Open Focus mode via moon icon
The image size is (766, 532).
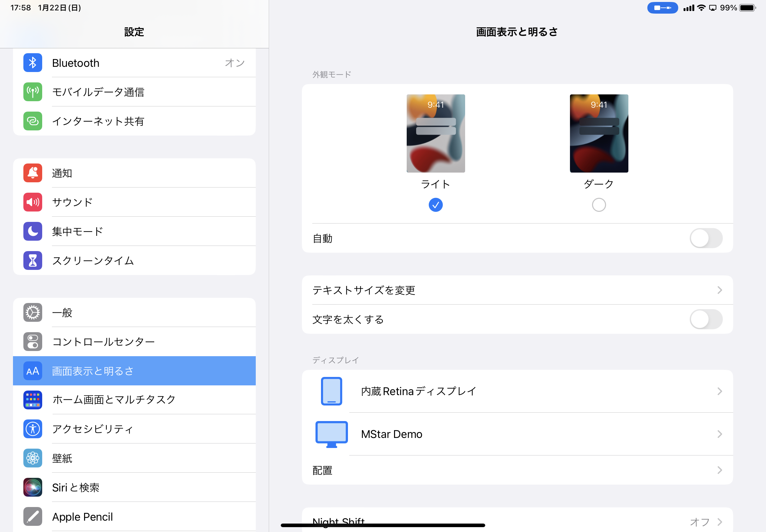[33, 231]
